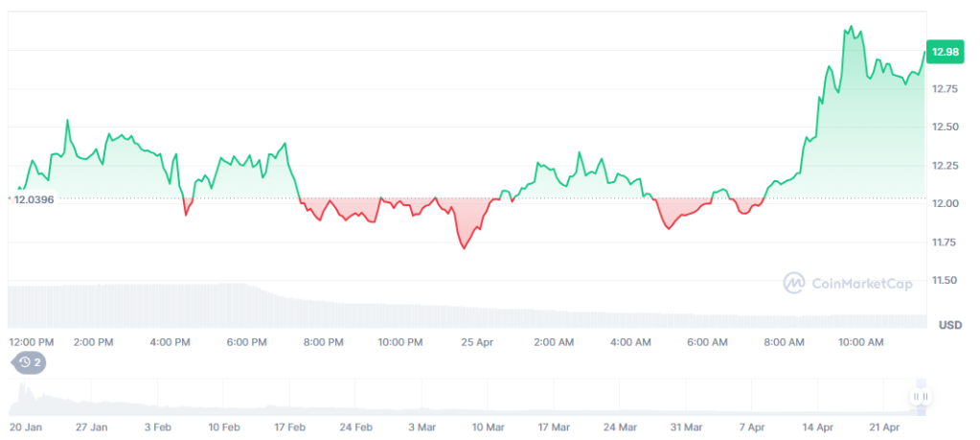Select 12:00 PM on the time axis
Image resolution: width=980 pixels, height=440 pixels.
(x=31, y=342)
